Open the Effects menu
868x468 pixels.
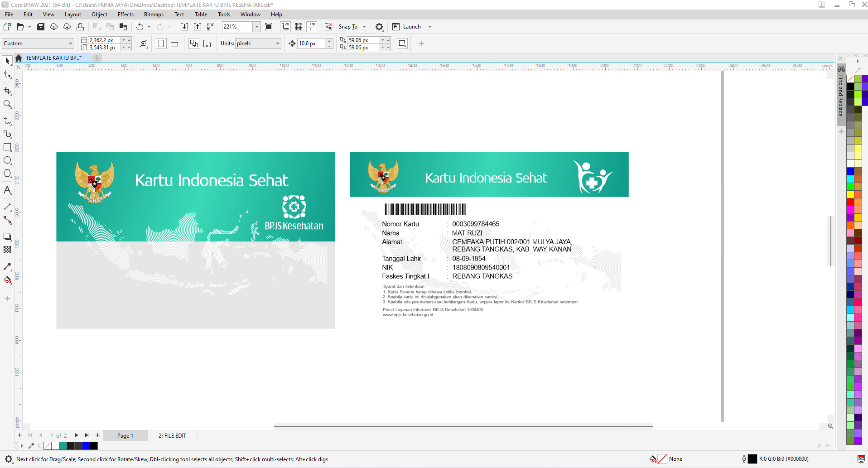125,14
